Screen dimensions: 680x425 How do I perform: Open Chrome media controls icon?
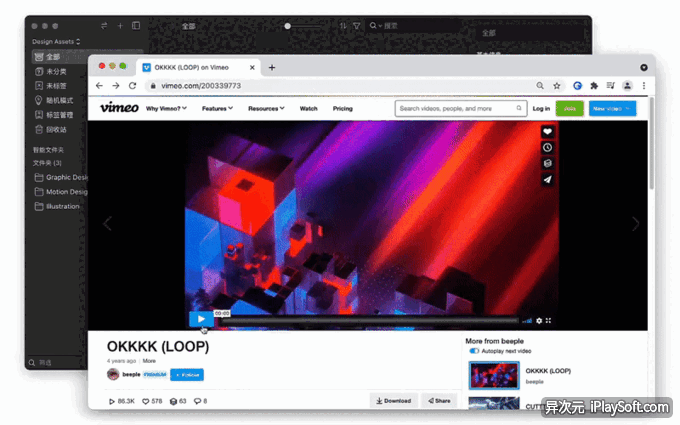pos(611,85)
